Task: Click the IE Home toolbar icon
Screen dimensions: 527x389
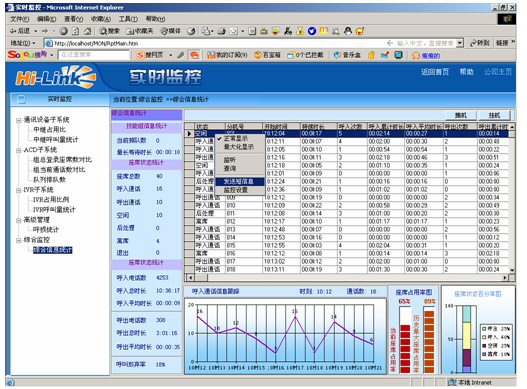Action: [x=87, y=31]
